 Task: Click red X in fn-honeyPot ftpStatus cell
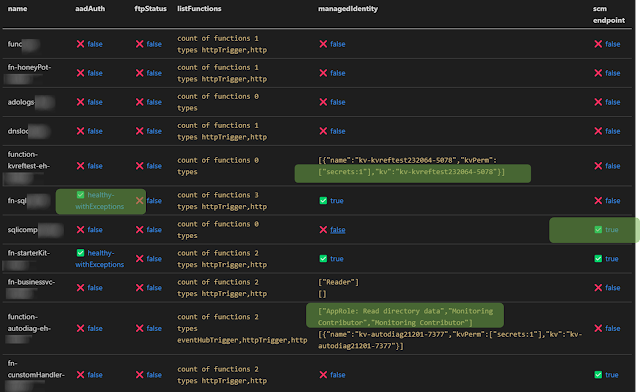pyautogui.click(x=140, y=73)
